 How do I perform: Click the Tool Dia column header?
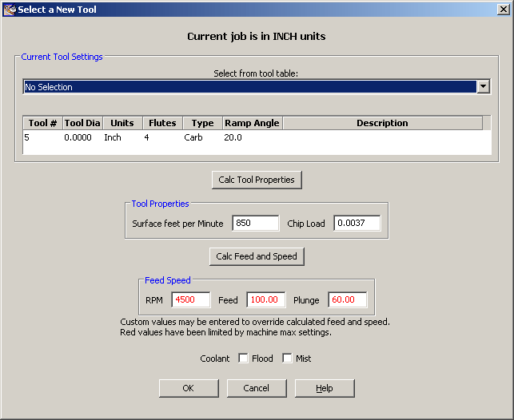(82, 123)
